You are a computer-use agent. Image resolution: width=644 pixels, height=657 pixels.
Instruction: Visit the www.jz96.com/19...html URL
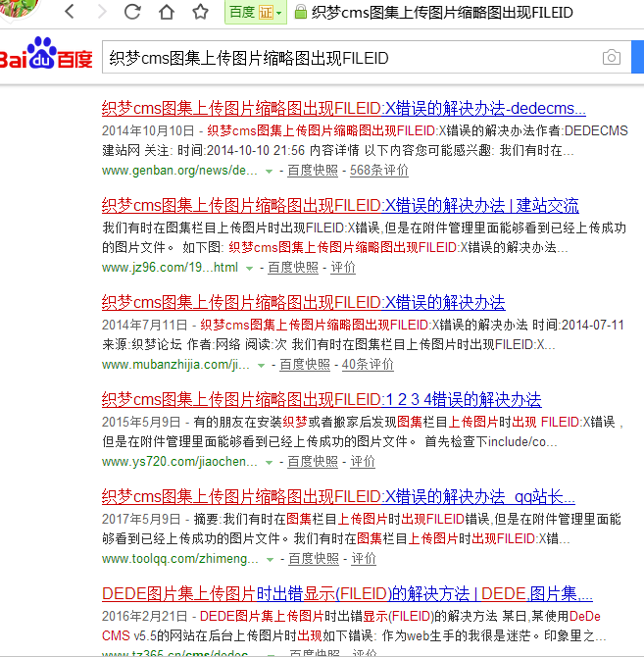pyautogui.click(x=170, y=268)
